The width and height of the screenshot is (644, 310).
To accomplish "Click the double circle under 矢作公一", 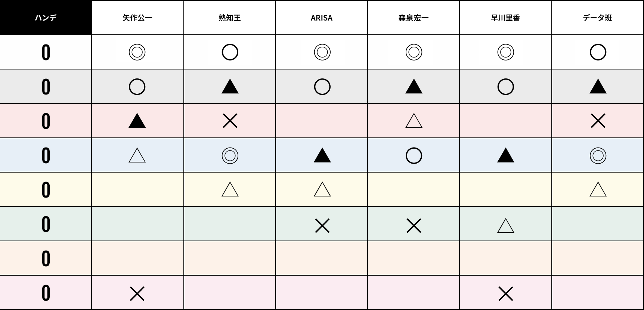I will (137, 52).
